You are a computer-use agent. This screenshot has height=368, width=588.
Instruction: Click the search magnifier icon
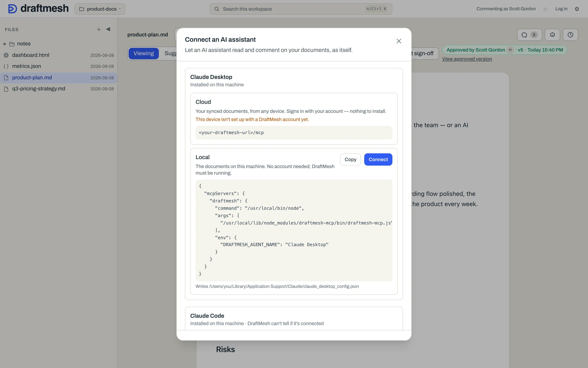click(x=217, y=9)
